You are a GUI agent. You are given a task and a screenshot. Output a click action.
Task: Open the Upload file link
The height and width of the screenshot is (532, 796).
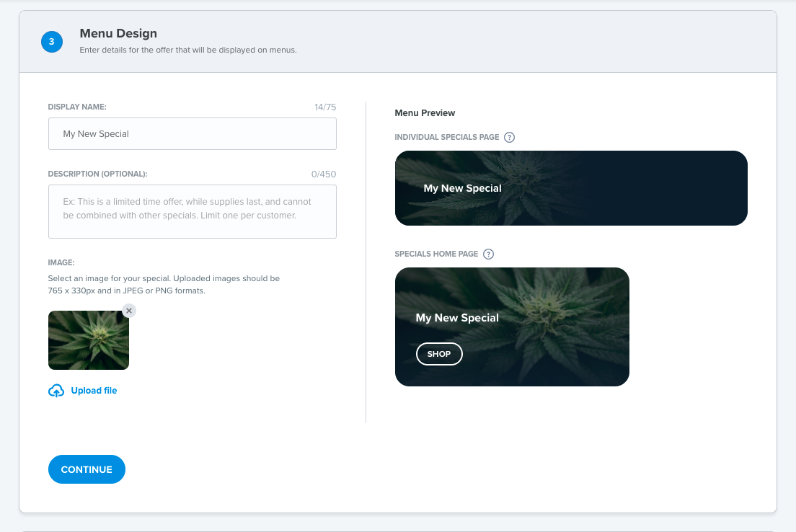pos(94,390)
